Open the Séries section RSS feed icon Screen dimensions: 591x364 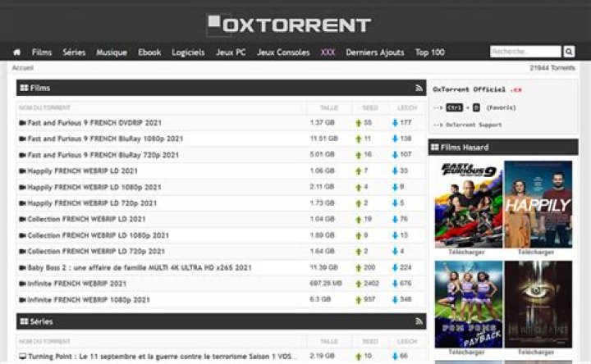pyautogui.click(x=419, y=321)
